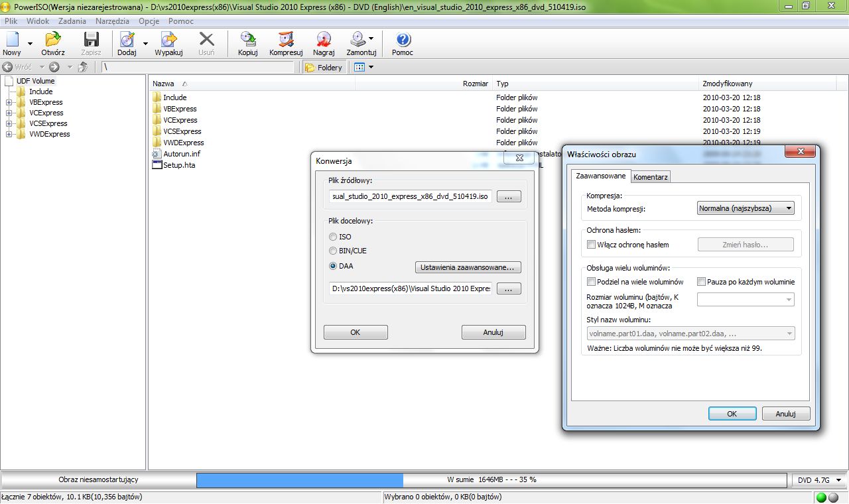The height and width of the screenshot is (504, 849).
Task: Click the Kompresuj toolbar icon
Action: point(286,40)
